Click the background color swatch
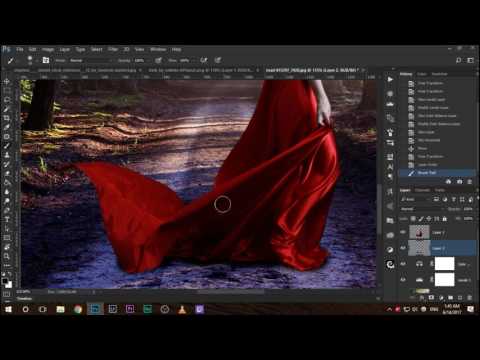 pyautogui.click(x=9, y=285)
